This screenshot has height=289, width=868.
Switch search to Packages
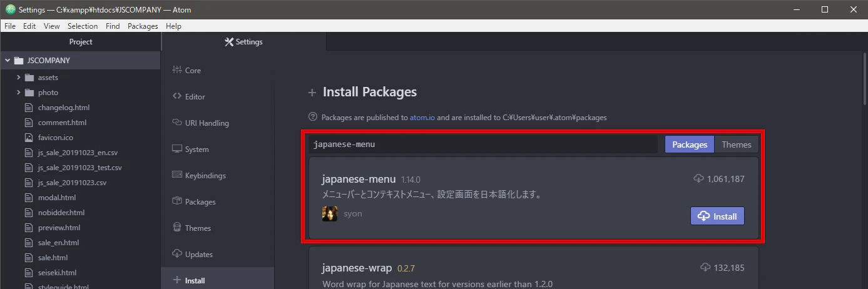[x=690, y=144]
